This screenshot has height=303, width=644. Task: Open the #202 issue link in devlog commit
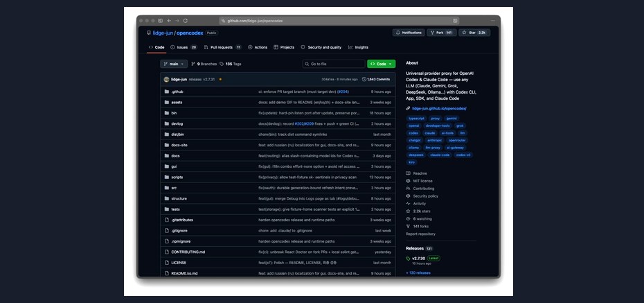point(298,123)
